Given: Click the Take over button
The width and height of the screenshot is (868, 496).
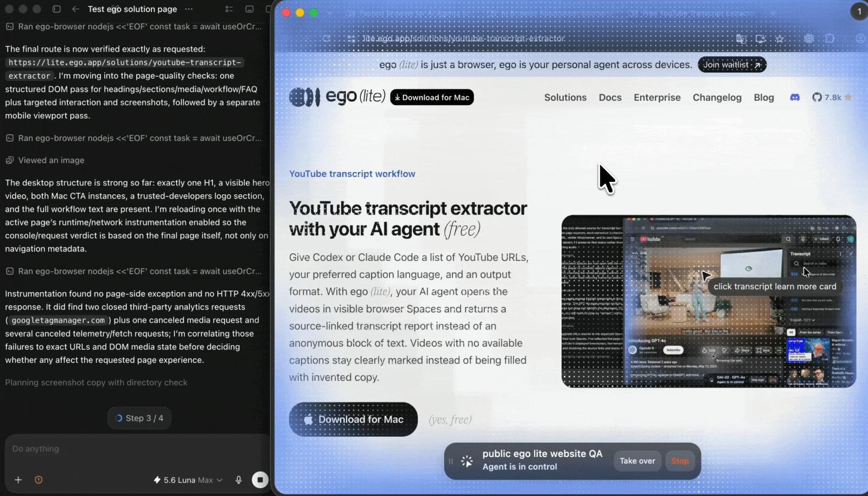Looking at the screenshot, I should pos(637,461).
